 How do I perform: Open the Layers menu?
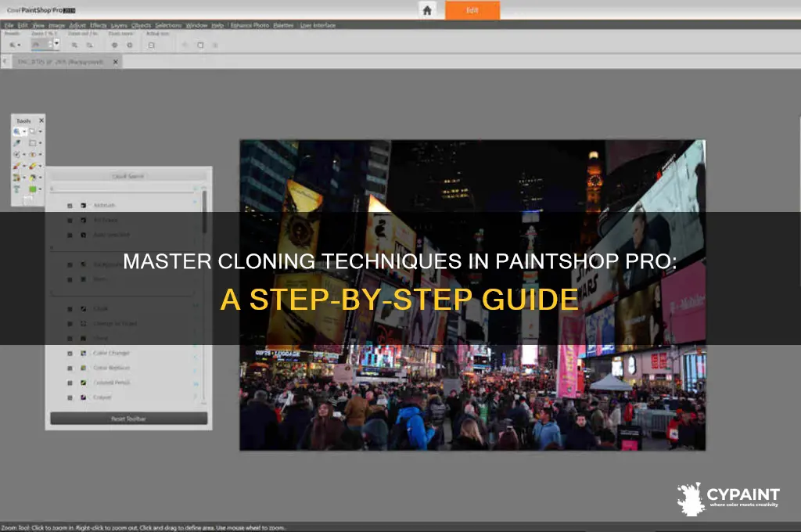click(119, 25)
